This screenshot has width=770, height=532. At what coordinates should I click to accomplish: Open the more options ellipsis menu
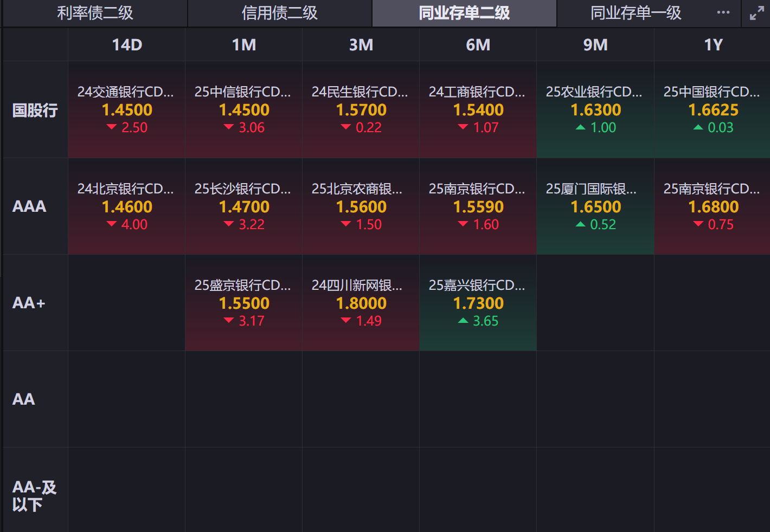(723, 12)
